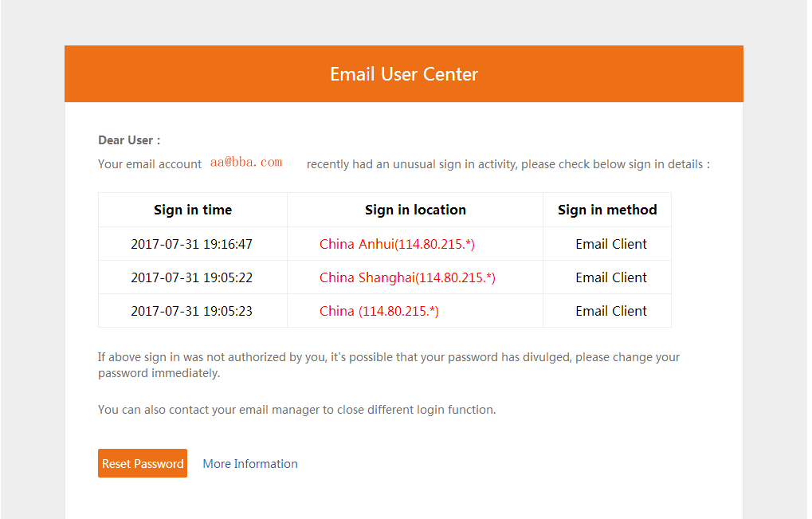
Task: Click the Email User Center header
Action: 404,74
